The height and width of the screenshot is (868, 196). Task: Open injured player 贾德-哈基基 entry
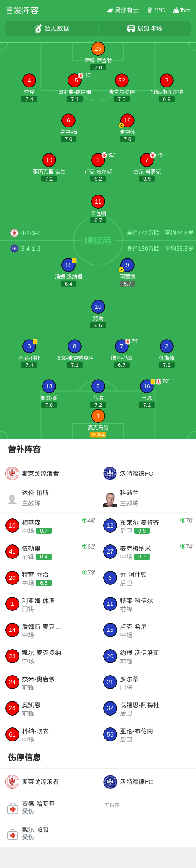tap(49, 807)
